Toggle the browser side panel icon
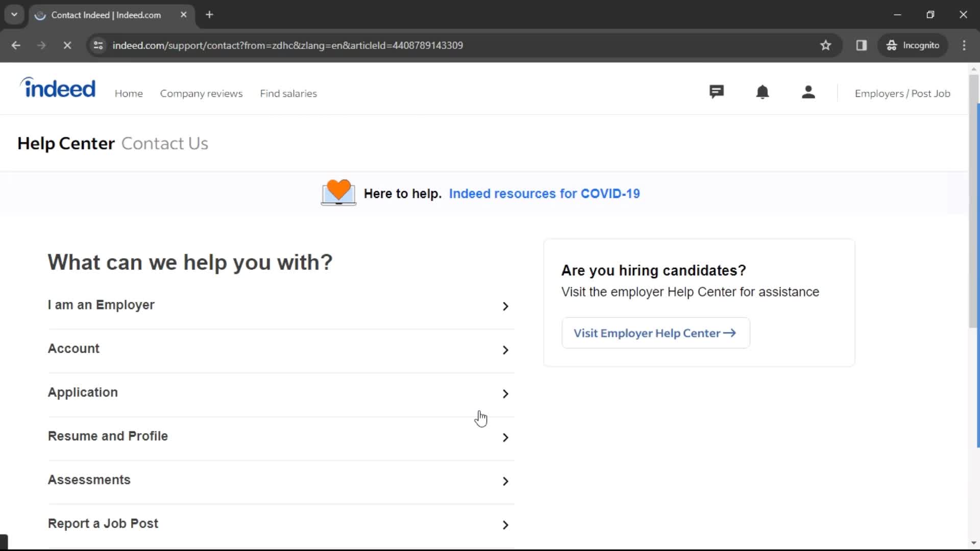 [x=862, y=45]
